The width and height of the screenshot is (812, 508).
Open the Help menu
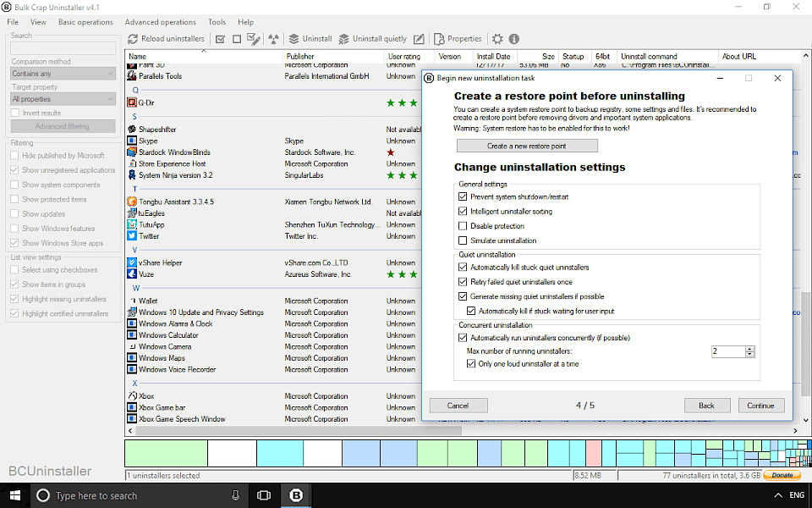click(x=246, y=22)
